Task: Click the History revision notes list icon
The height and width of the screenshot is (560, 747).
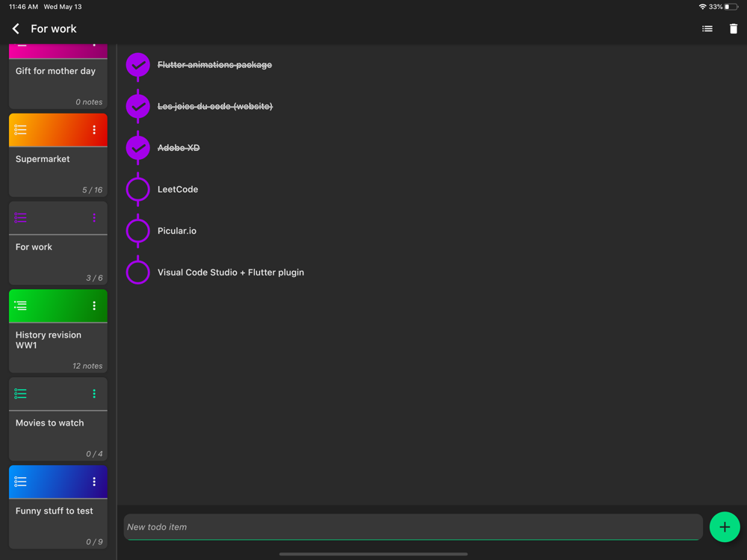Action: coord(20,305)
